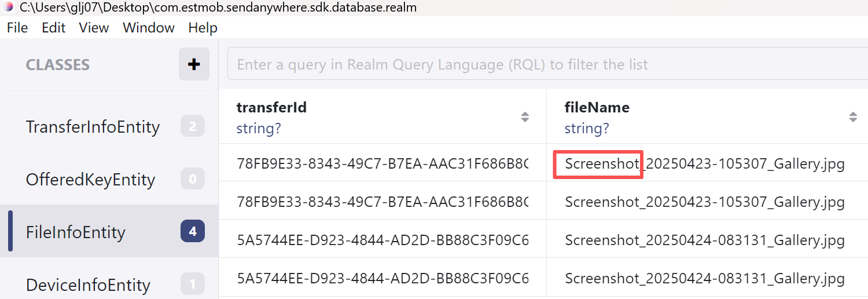868x299 pixels.
Task: Click the transferId column header
Action: [272, 108]
